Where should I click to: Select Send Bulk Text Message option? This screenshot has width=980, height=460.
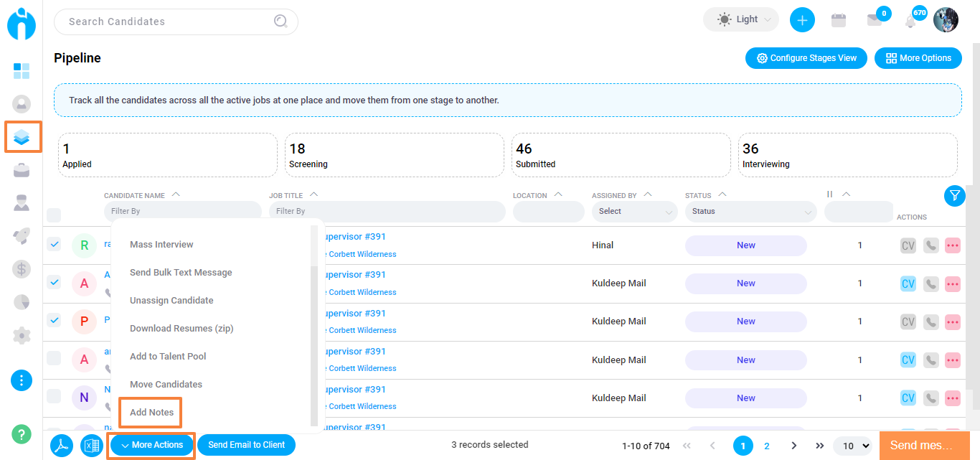181,273
